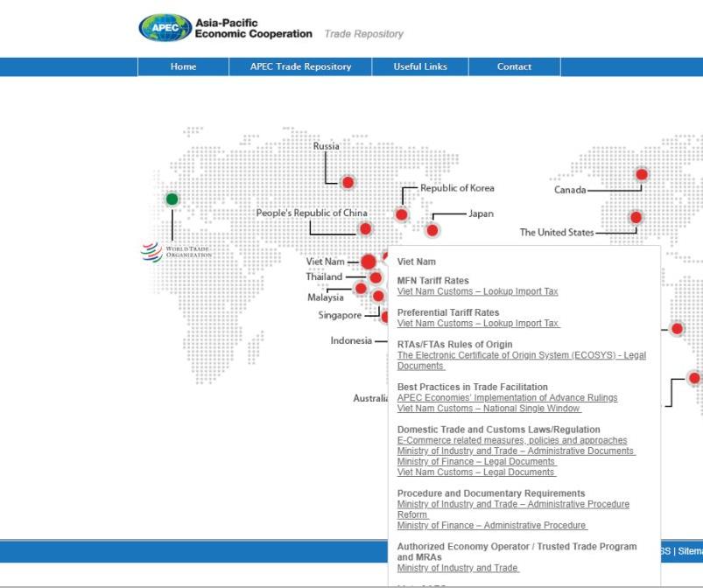Select the red Republic of Korea map marker

402,214
